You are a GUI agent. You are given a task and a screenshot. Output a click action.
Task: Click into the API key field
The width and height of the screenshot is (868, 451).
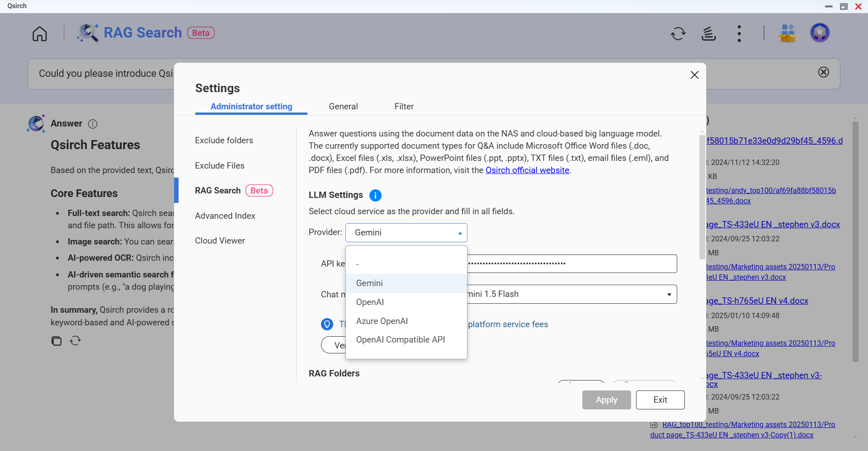click(x=572, y=263)
